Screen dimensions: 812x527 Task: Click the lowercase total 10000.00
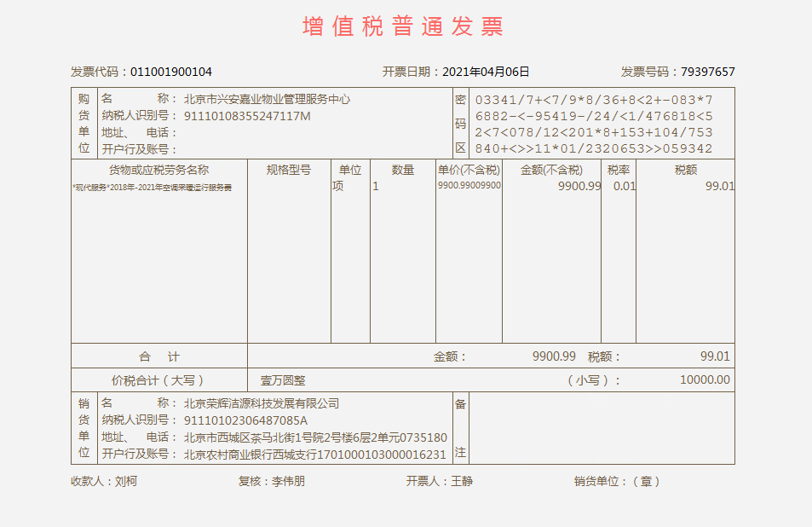tap(705, 380)
